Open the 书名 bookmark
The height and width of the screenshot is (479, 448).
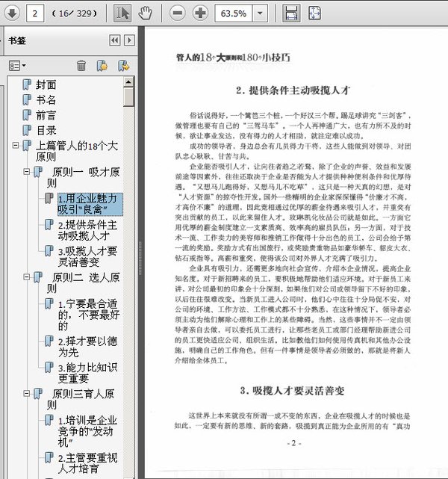coord(46,100)
